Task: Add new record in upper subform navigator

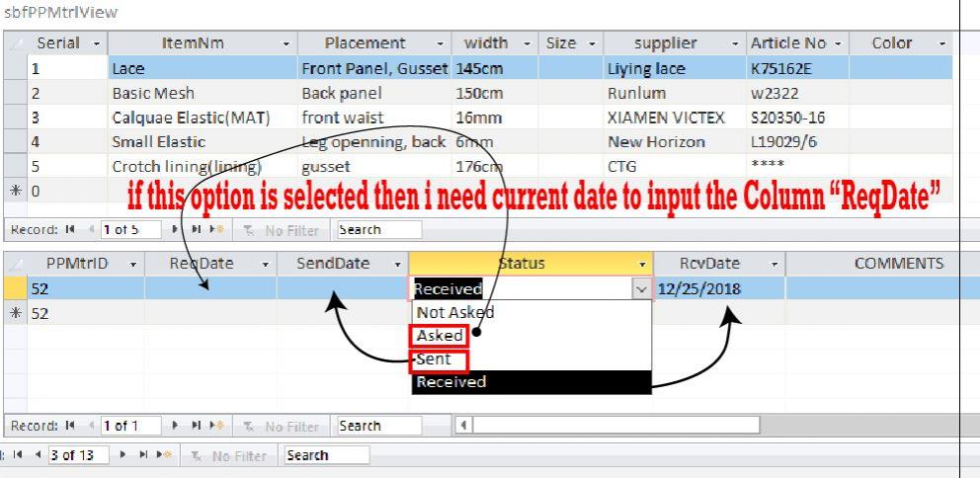Action: tap(217, 229)
